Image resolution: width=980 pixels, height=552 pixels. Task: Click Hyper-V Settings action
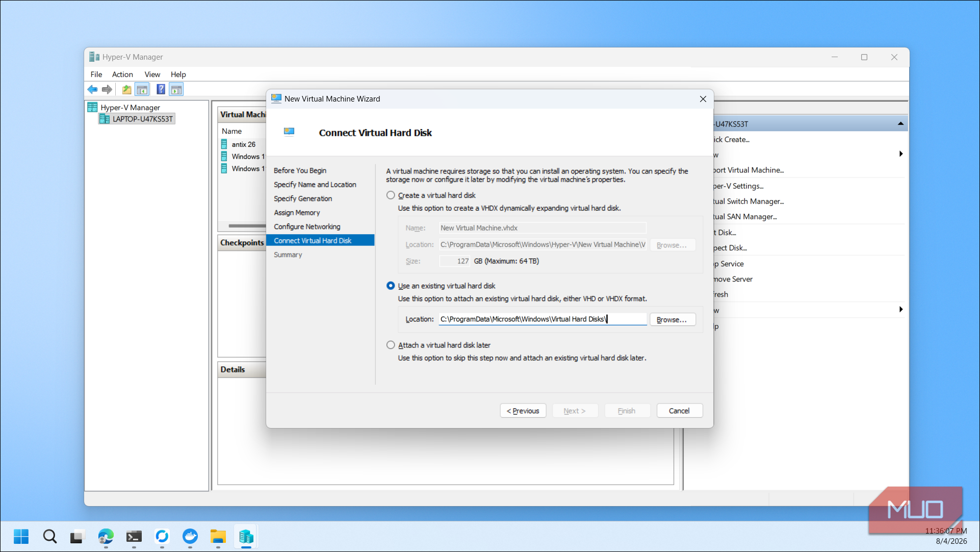click(738, 186)
